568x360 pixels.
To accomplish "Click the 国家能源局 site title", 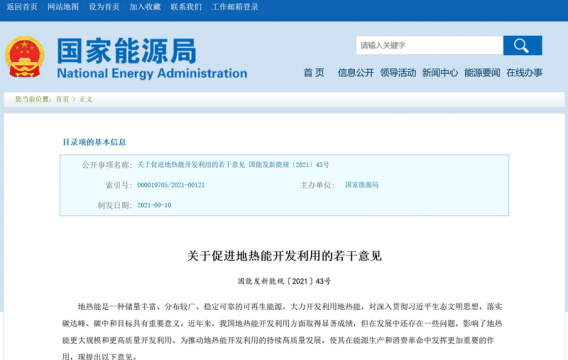I will (126, 51).
